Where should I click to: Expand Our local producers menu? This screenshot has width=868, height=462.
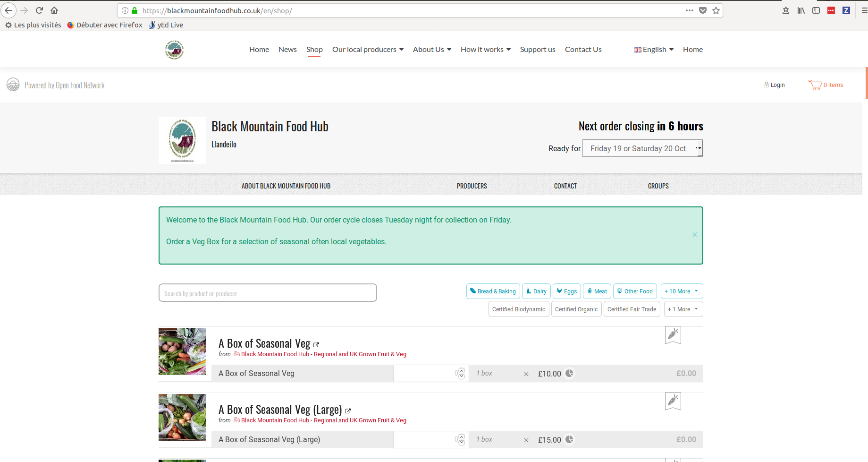(368, 50)
